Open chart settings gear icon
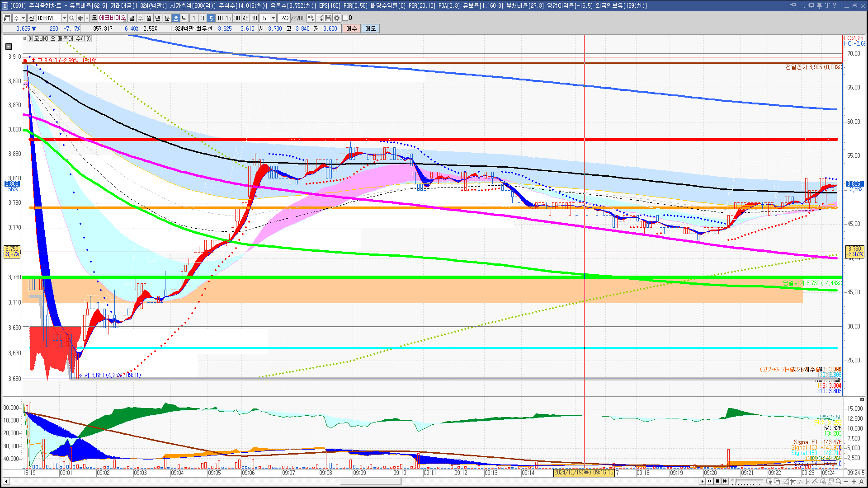The image size is (868, 488). [337, 18]
